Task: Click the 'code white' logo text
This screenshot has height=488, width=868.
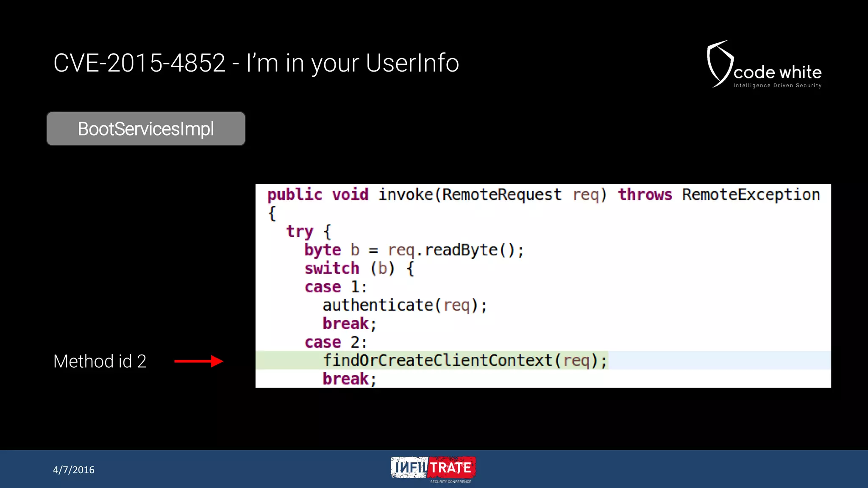Action: point(777,72)
